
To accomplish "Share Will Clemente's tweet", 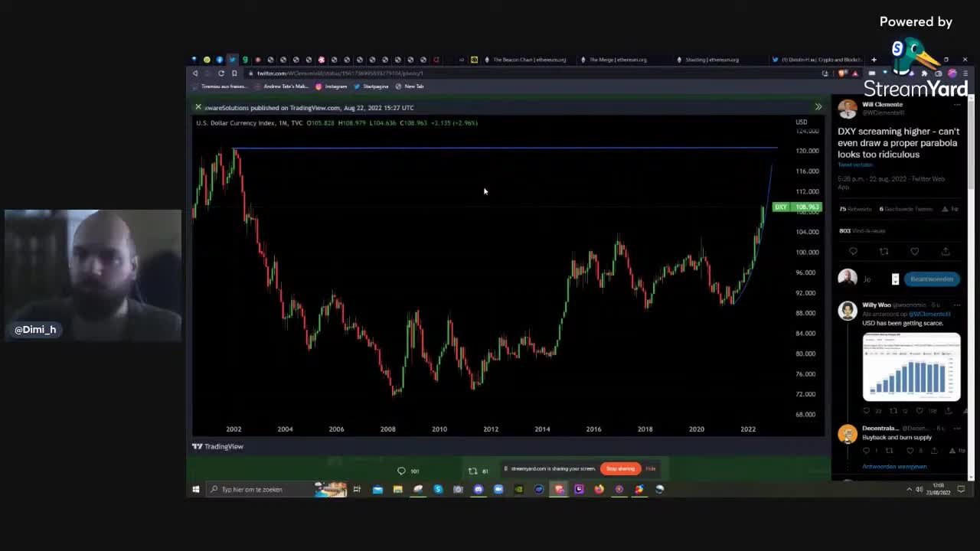I will (x=946, y=252).
